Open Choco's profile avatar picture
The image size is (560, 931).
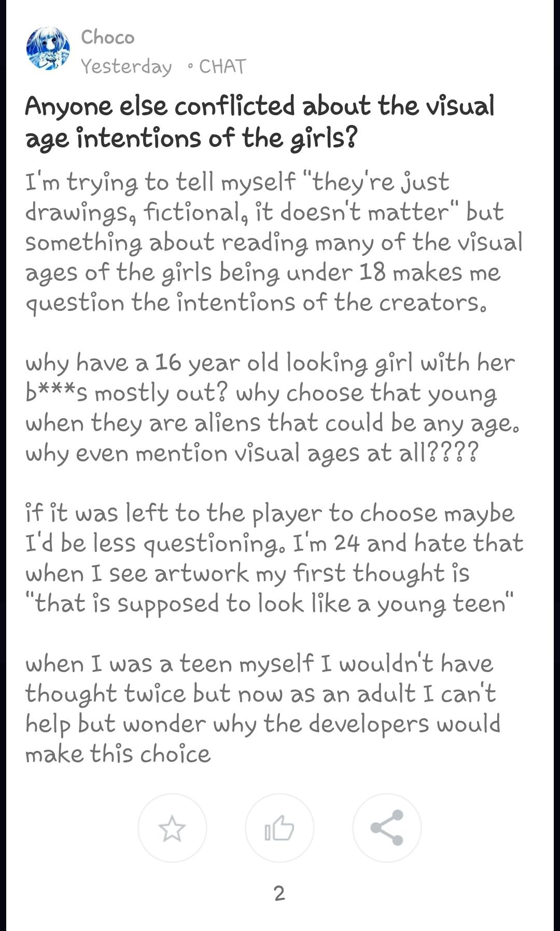[48, 49]
